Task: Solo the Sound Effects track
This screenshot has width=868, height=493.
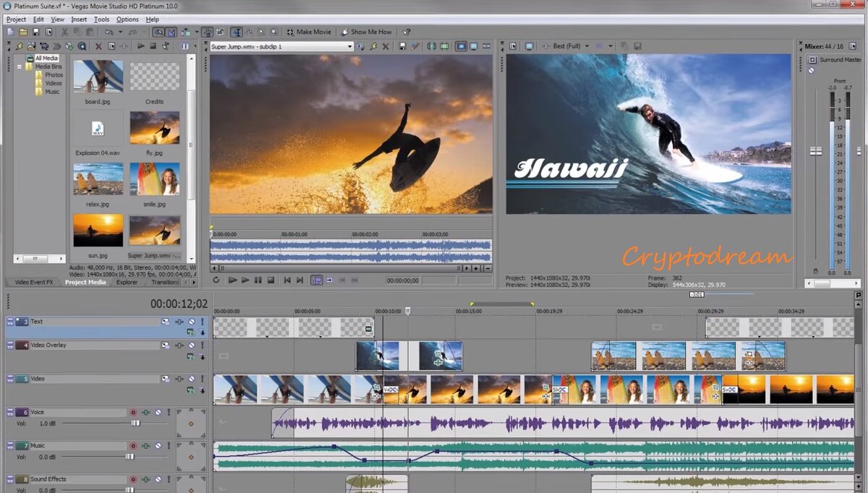Action: point(169,479)
